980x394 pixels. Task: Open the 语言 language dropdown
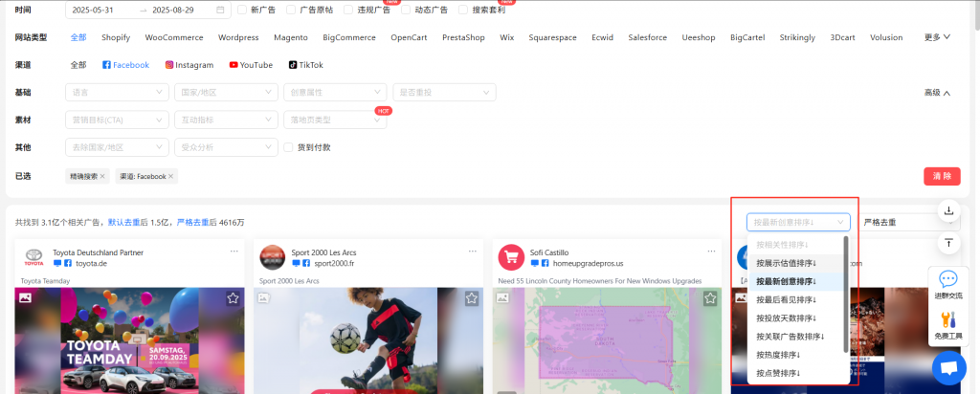pyautogui.click(x=116, y=93)
